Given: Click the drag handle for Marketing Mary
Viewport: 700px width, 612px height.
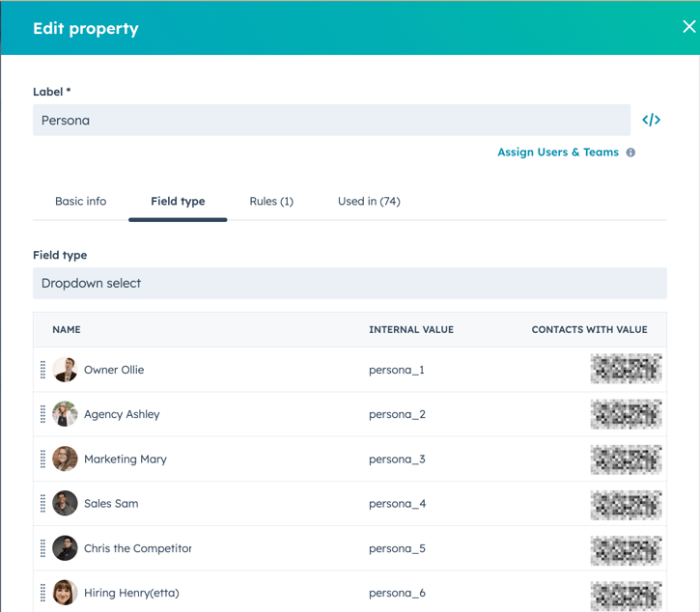Looking at the screenshot, I should click(x=42, y=459).
